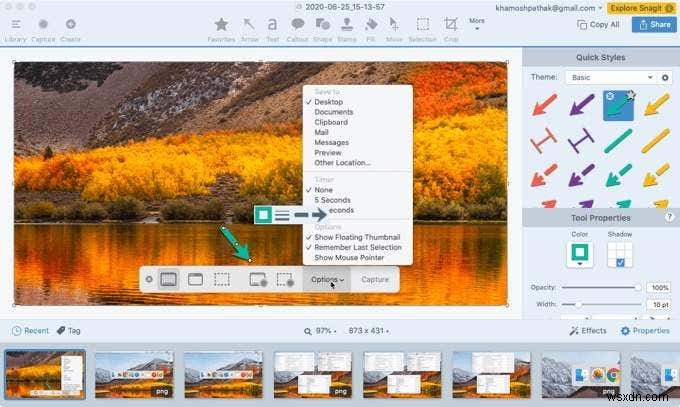Toggle the Shadow checkbox
680x407 pixels.
point(620,263)
